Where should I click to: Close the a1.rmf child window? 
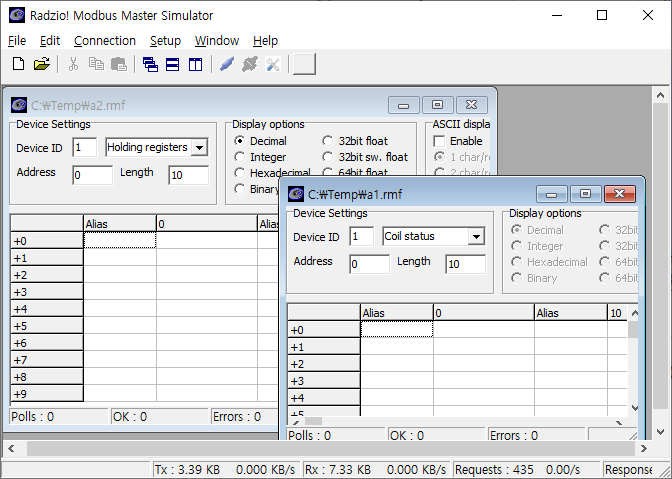pyautogui.click(x=619, y=194)
